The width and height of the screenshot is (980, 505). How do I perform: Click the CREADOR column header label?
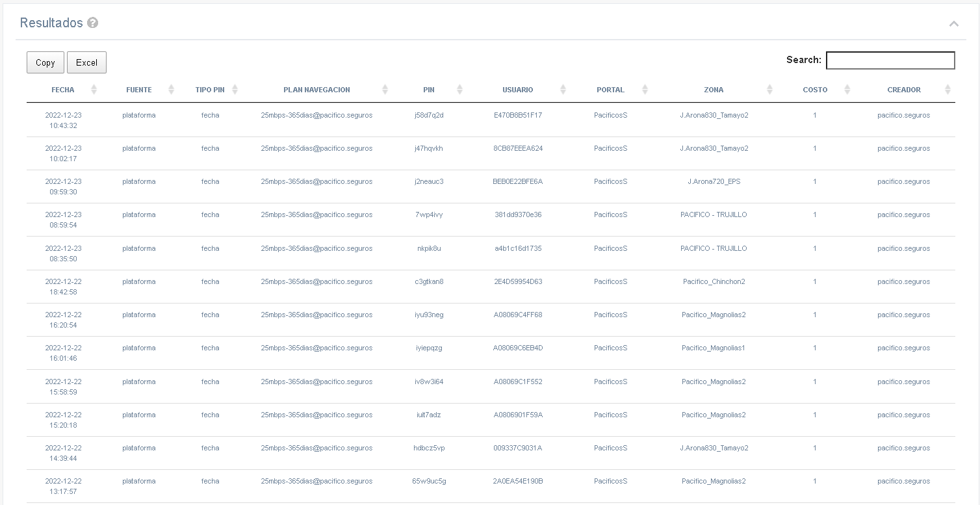[x=904, y=90]
